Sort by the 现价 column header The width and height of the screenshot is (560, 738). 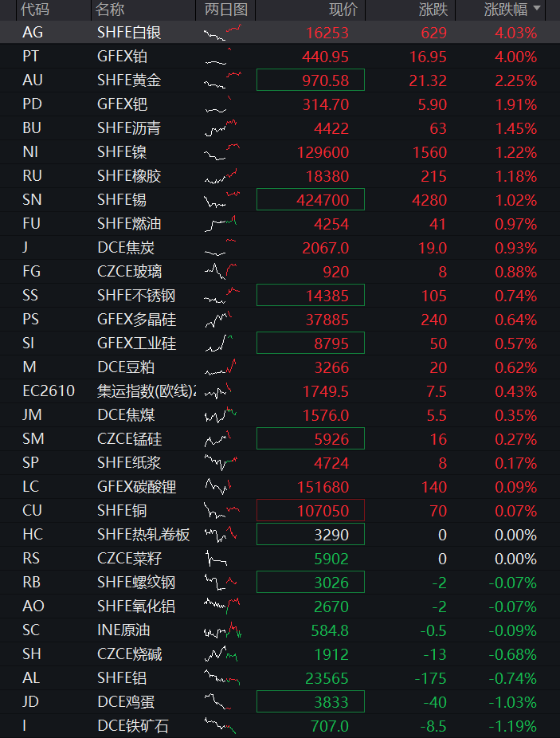tap(343, 10)
